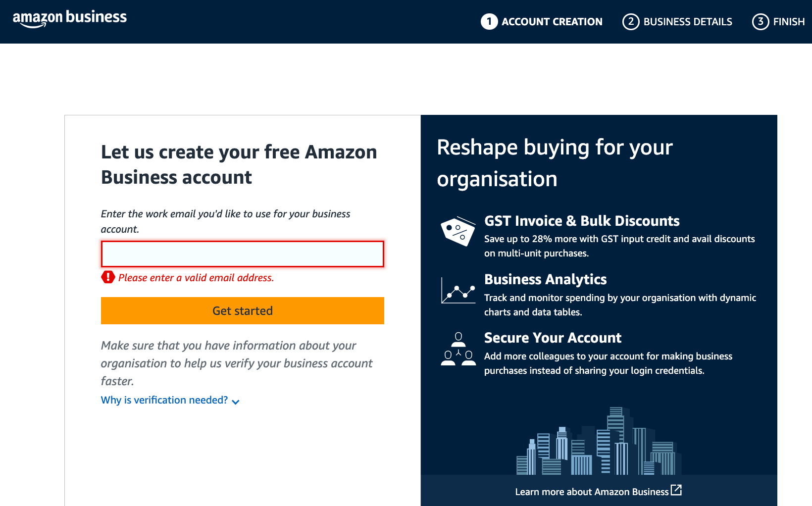Viewport: 812px width, 506px height.
Task: Click the step 3 Finish circle icon
Action: [x=760, y=22]
